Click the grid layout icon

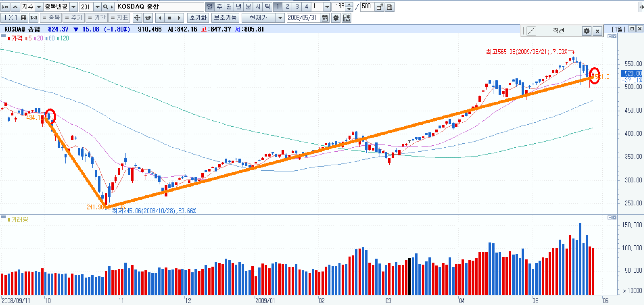coord(23,18)
